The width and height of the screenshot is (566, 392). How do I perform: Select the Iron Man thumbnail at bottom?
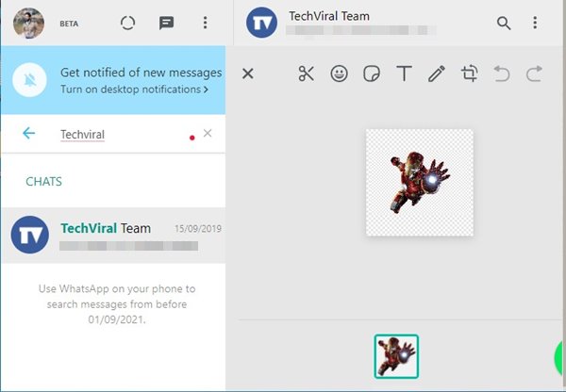(x=396, y=356)
